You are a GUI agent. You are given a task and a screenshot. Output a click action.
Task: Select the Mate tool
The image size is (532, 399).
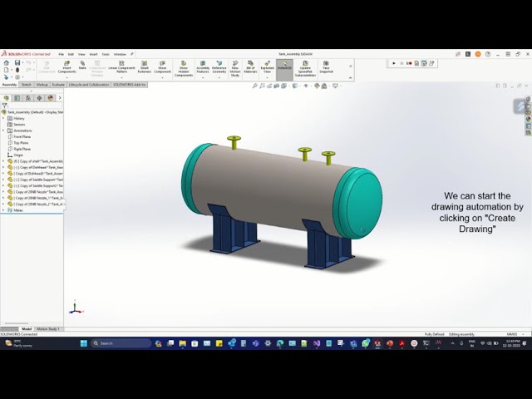82,66
